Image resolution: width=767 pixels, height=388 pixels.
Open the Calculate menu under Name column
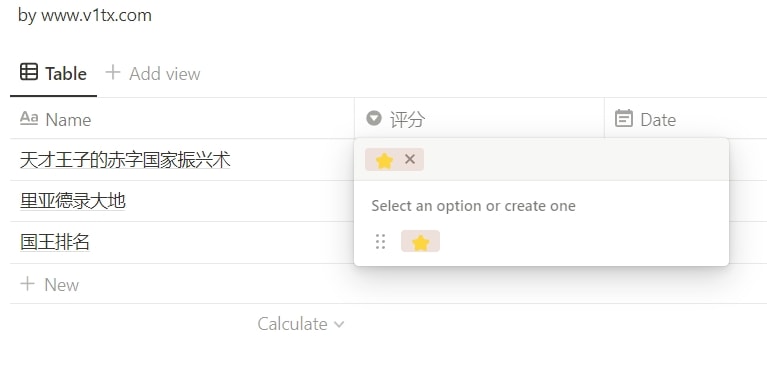(x=301, y=324)
